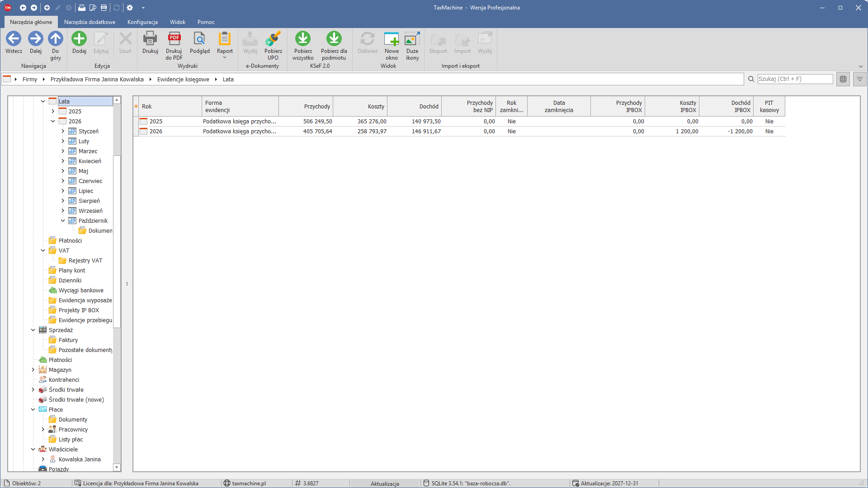The image size is (868, 488).
Task: Expand the Magazyn tree node
Action: [33, 370]
